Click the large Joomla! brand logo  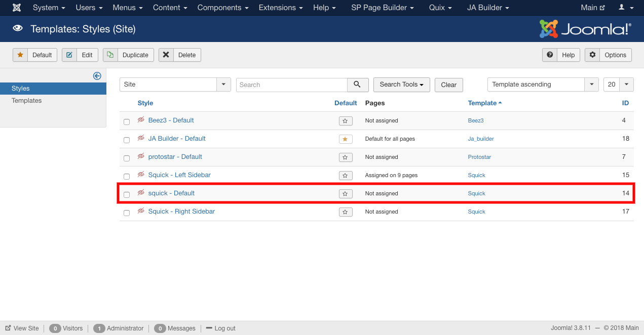[585, 29]
